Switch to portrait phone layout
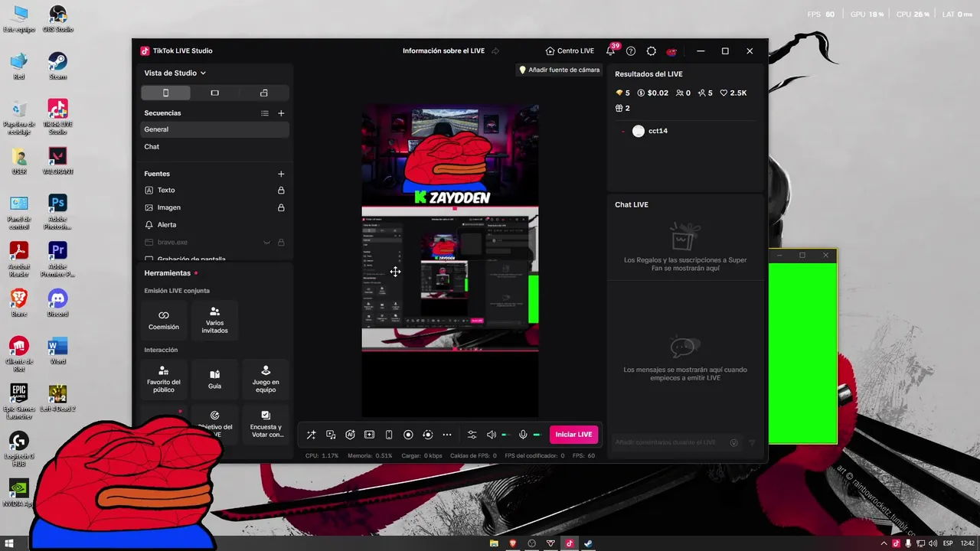The image size is (980, 551). point(165,93)
